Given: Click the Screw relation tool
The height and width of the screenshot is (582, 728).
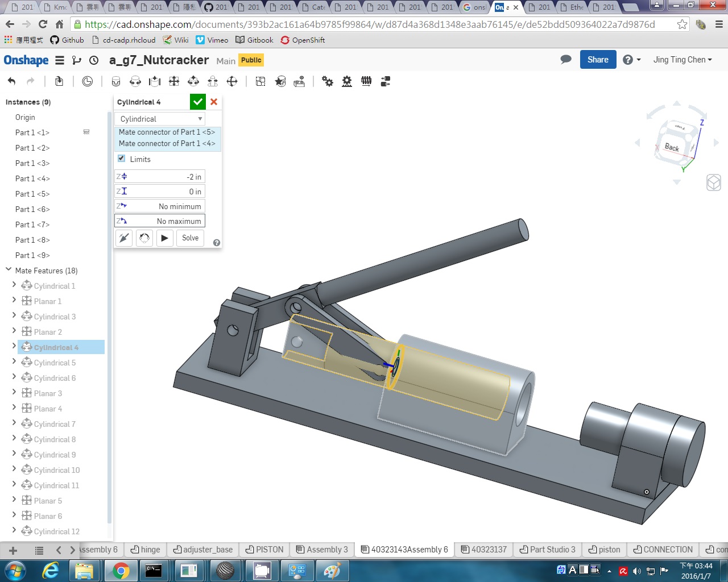Looking at the screenshot, I should click(366, 81).
